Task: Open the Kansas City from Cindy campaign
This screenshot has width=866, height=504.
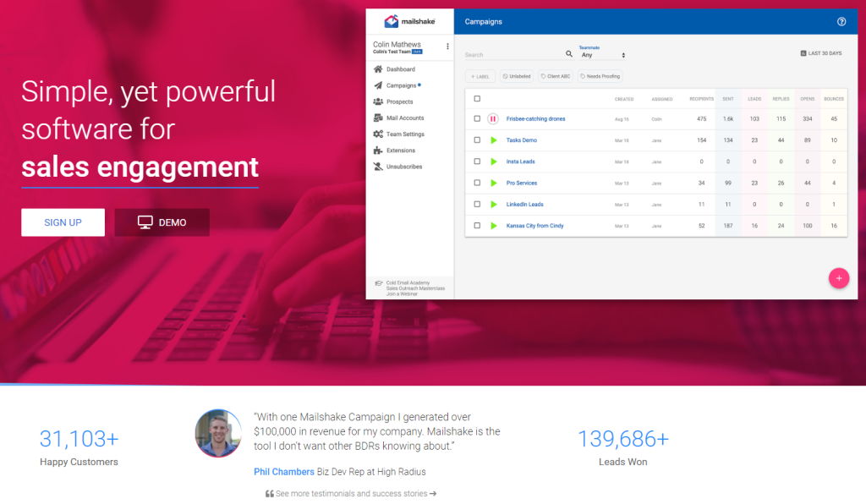Action: tap(534, 226)
